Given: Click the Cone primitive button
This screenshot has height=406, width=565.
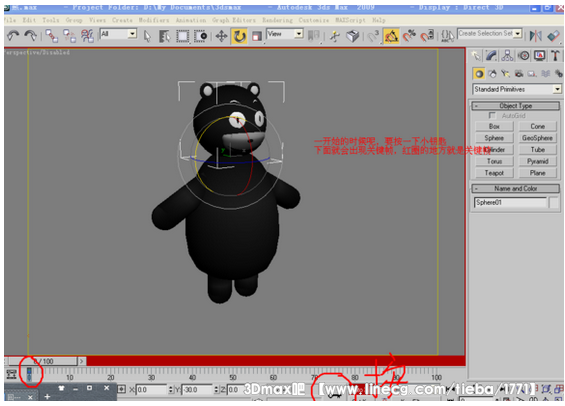Looking at the screenshot, I should pyautogui.click(x=537, y=126).
